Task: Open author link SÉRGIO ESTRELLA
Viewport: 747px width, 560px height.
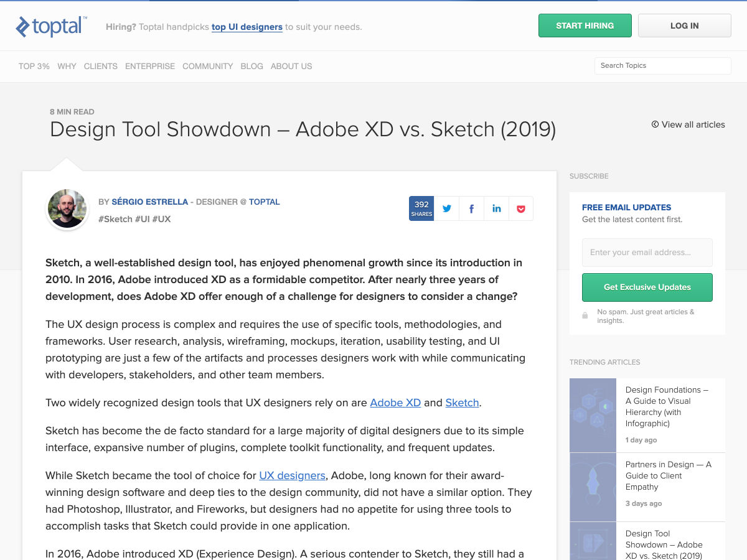Action: pyautogui.click(x=150, y=202)
